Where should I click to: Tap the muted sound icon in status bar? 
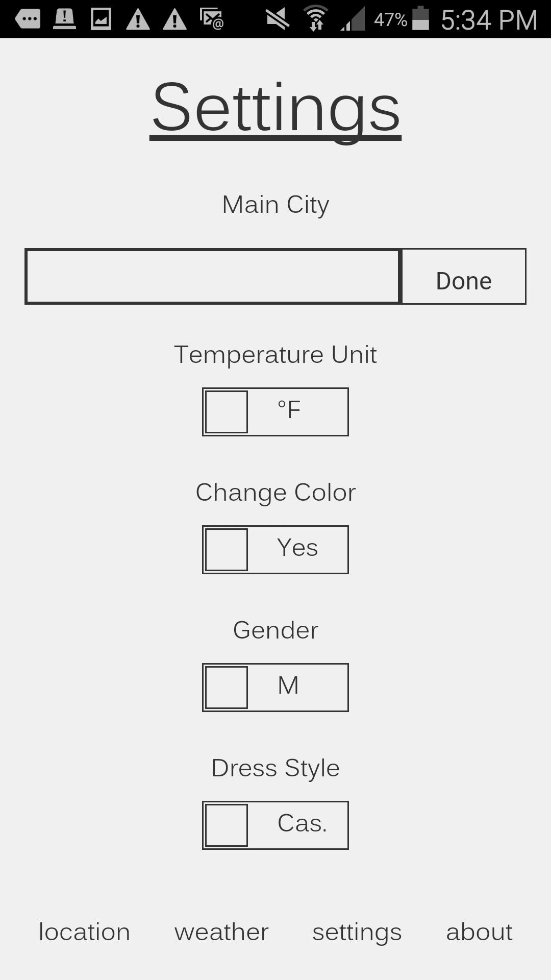click(278, 19)
